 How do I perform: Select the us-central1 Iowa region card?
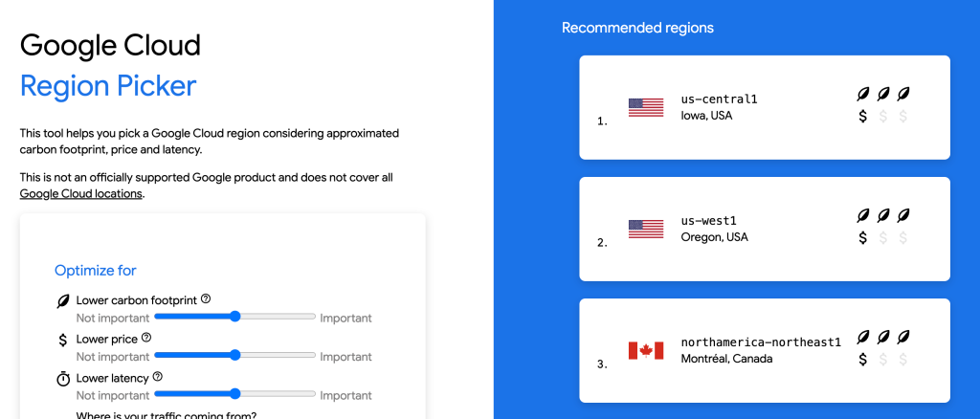point(764,107)
